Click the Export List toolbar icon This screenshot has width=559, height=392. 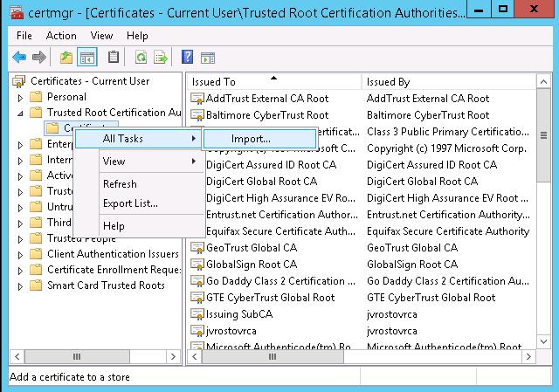(161, 57)
